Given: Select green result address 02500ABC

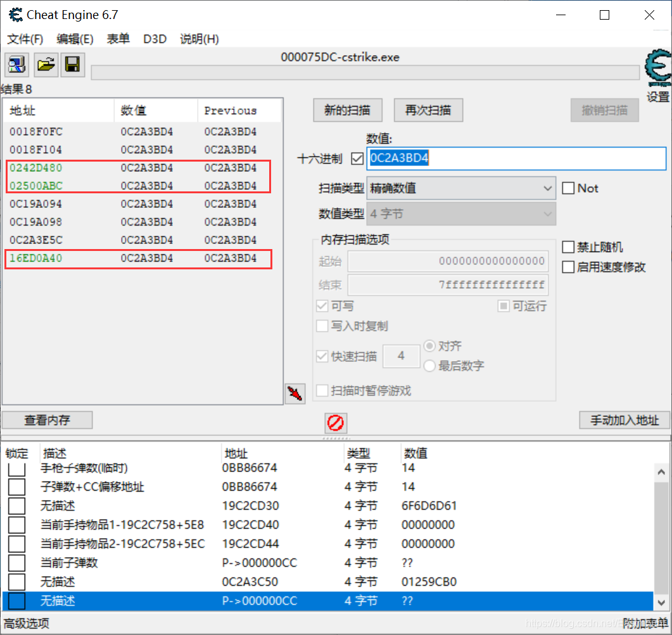Looking at the screenshot, I should click(x=36, y=186).
